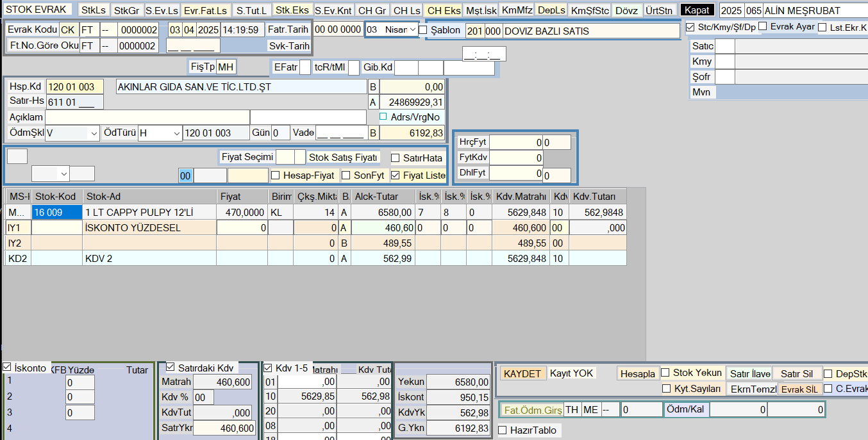Open the ÜrtStn menu item

click(x=660, y=10)
